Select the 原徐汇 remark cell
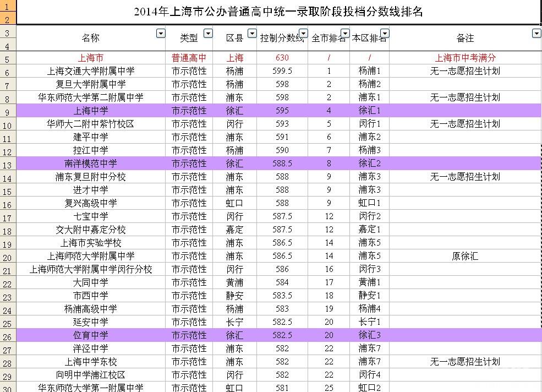This screenshot has width=542, height=392. (466, 256)
